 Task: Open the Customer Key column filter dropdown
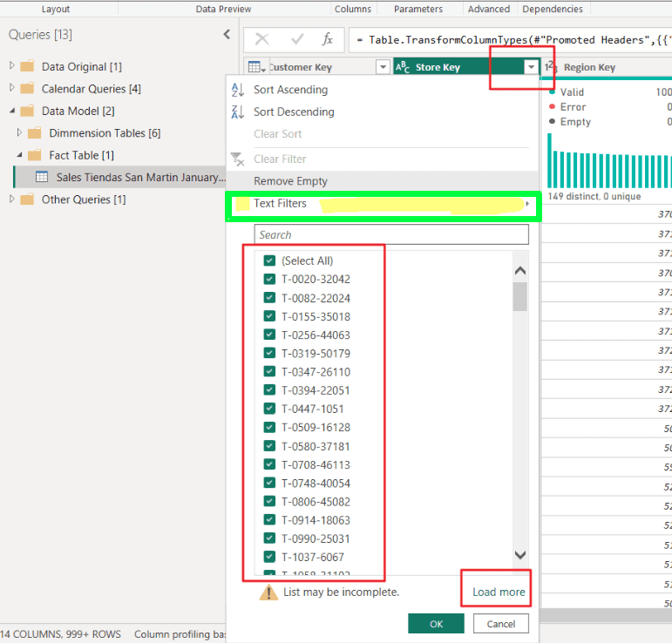click(x=383, y=67)
